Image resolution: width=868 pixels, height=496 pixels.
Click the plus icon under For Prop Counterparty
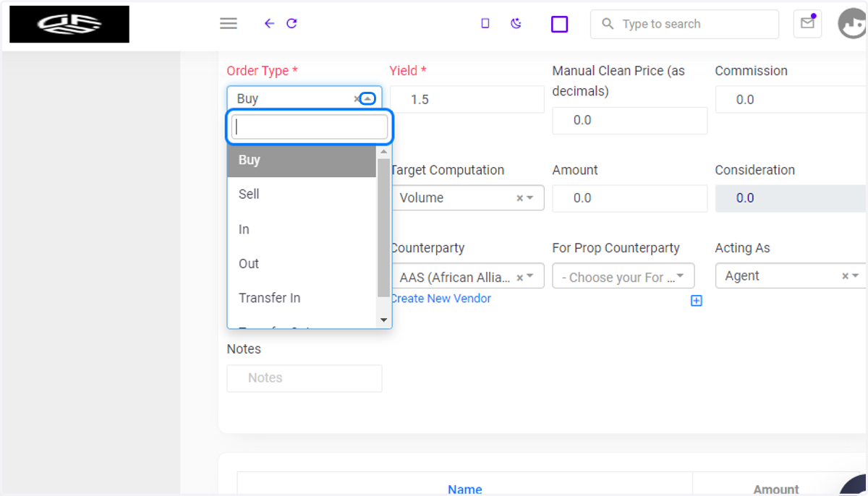tap(697, 301)
